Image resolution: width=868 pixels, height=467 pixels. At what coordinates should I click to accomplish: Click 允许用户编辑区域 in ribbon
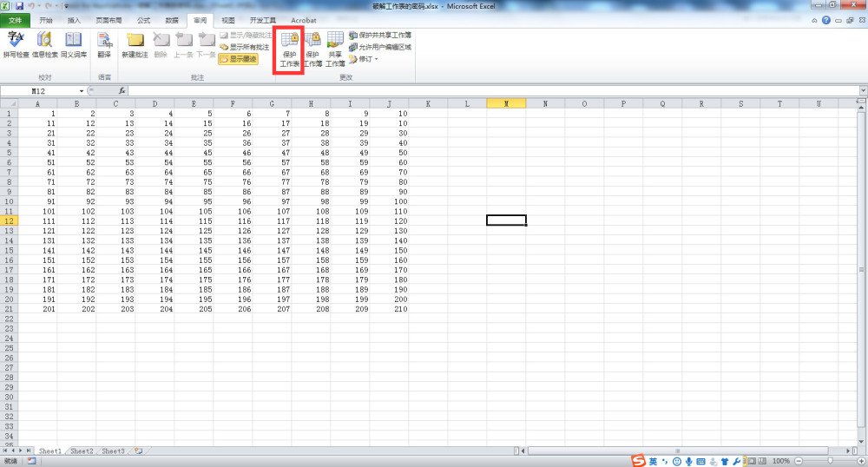(x=380, y=47)
